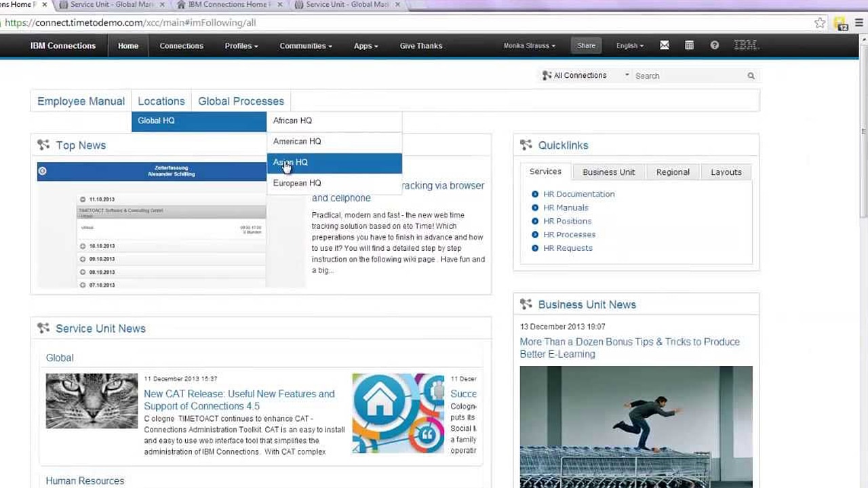Open the New CAT Release article link

tap(239, 400)
